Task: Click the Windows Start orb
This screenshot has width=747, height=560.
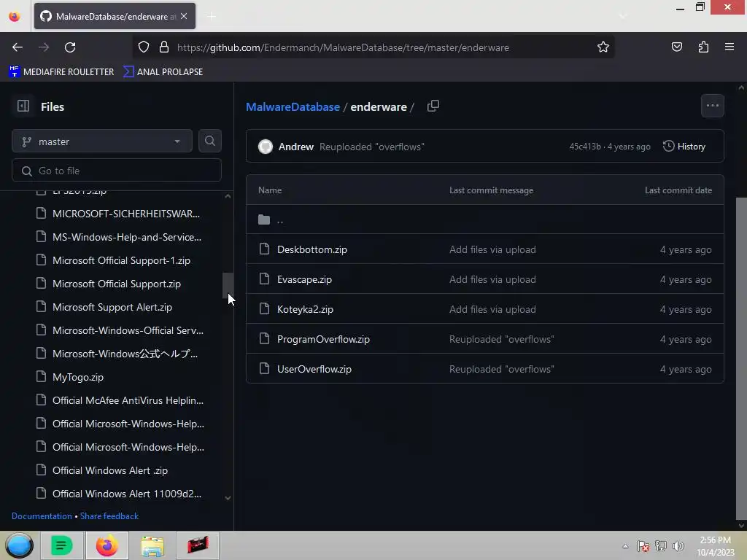Action: (x=20, y=545)
